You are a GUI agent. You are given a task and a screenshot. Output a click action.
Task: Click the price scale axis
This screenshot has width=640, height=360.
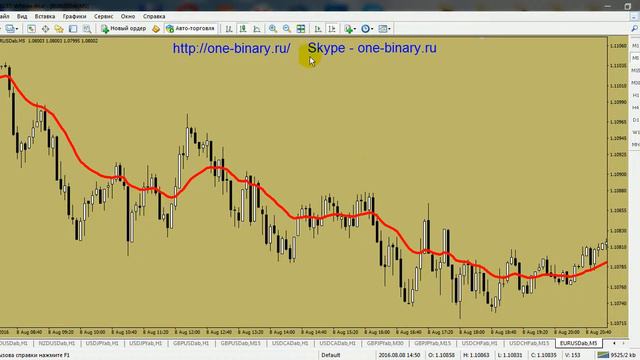618,182
